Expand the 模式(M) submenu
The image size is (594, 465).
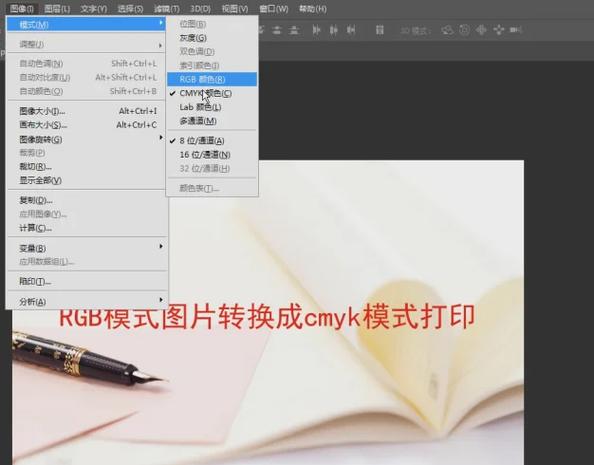pyautogui.click(x=86, y=25)
